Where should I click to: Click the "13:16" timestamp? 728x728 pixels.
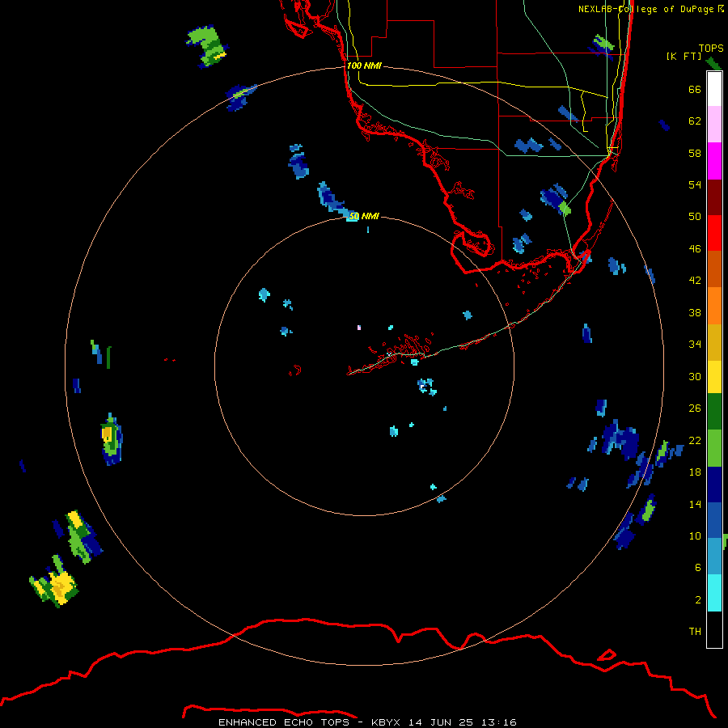pos(499,722)
